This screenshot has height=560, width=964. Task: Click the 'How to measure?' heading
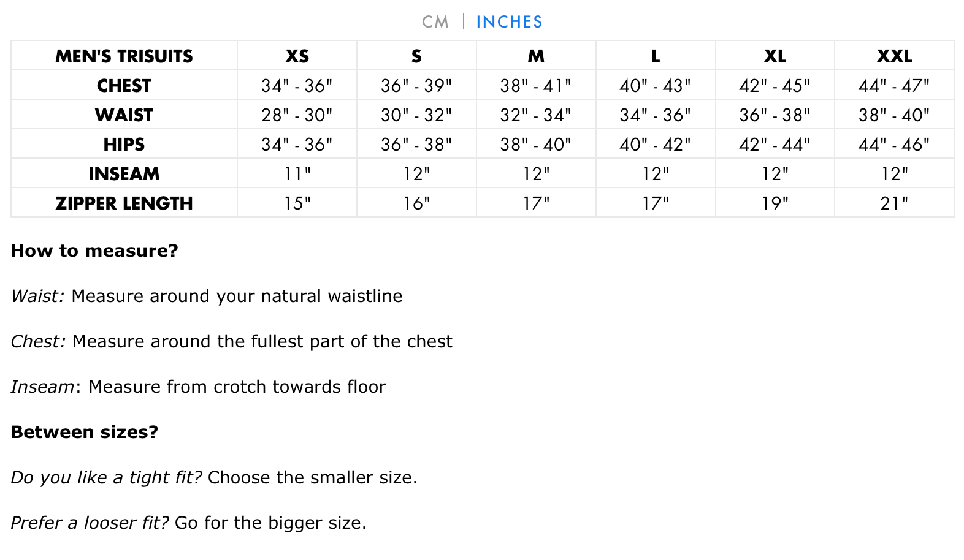click(94, 251)
